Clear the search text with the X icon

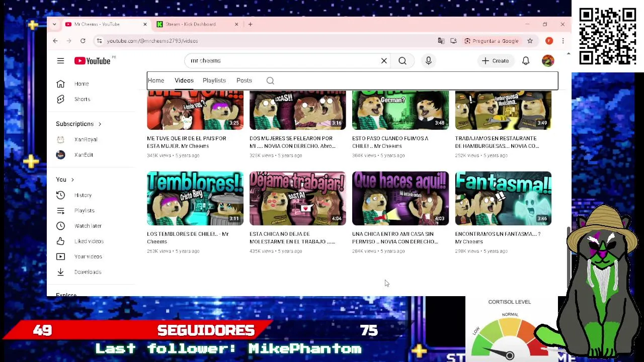(x=384, y=61)
